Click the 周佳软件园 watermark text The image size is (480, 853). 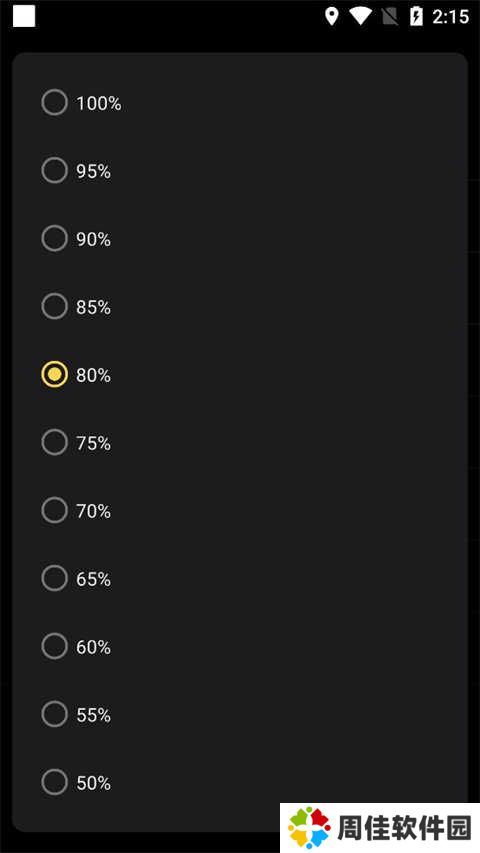click(x=404, y=828)
